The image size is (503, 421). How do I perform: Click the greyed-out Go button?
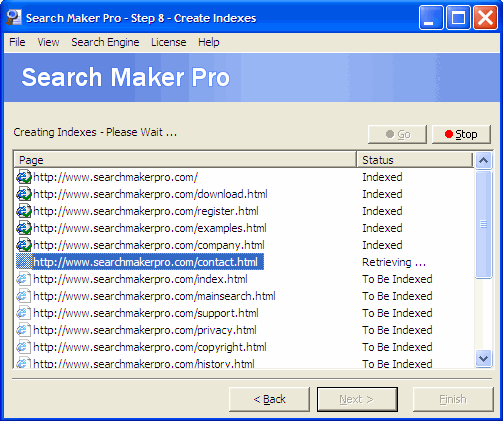[x=397, y=134]
